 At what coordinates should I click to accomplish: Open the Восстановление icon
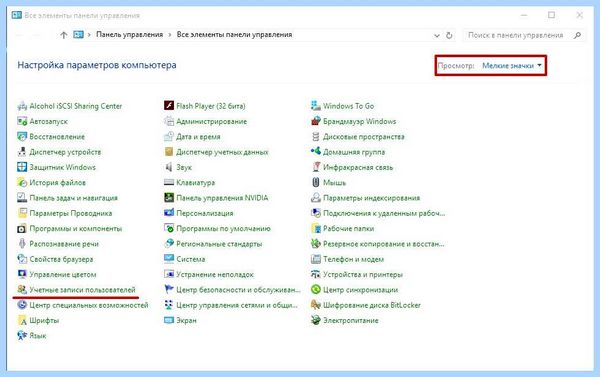click(22, 137)
